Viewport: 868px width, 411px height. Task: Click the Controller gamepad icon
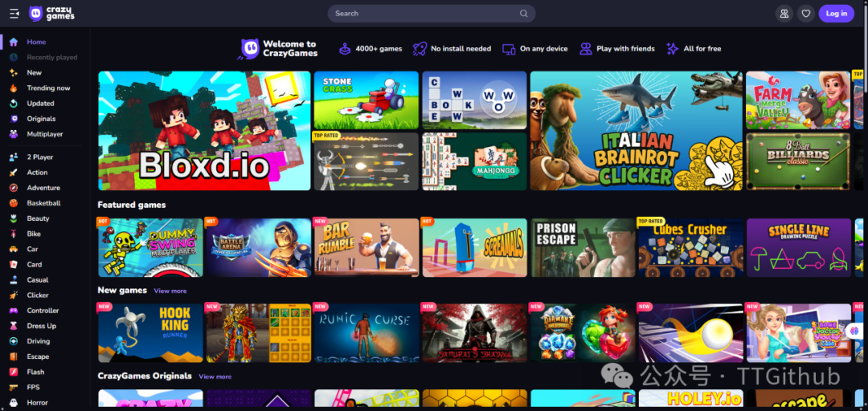click(14, 311)
